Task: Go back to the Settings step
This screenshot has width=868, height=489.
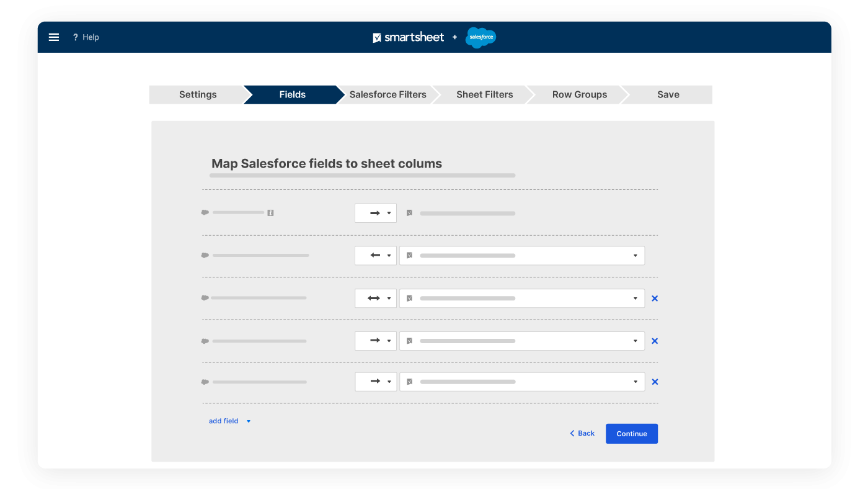Action: (197, 94)
